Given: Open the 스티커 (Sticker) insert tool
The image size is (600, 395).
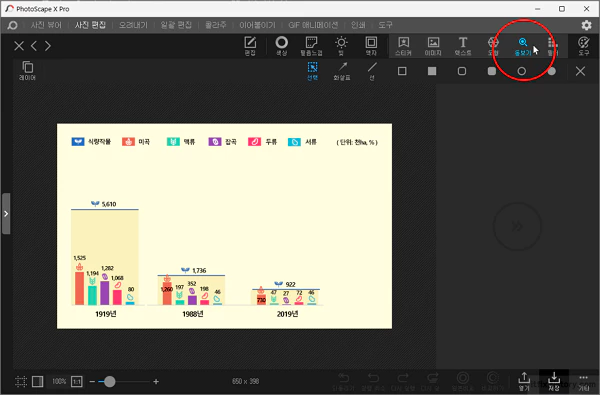Looking at the screenshot, I should tap(403, 46).
